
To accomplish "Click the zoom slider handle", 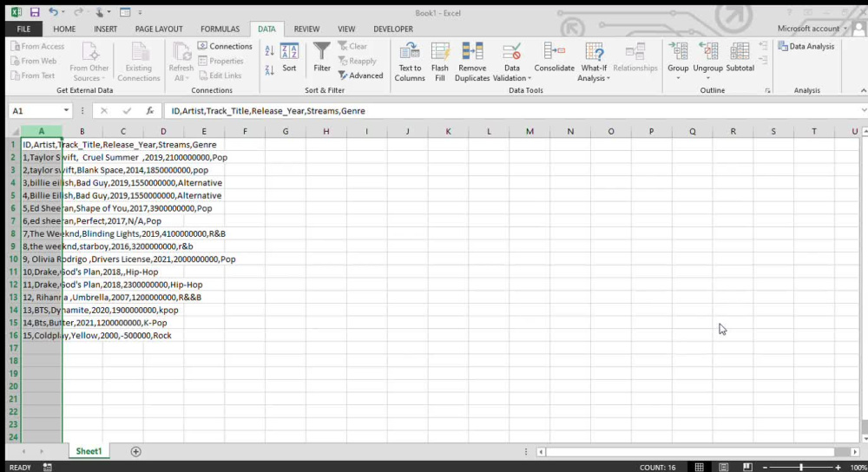I will click(801, 467).
